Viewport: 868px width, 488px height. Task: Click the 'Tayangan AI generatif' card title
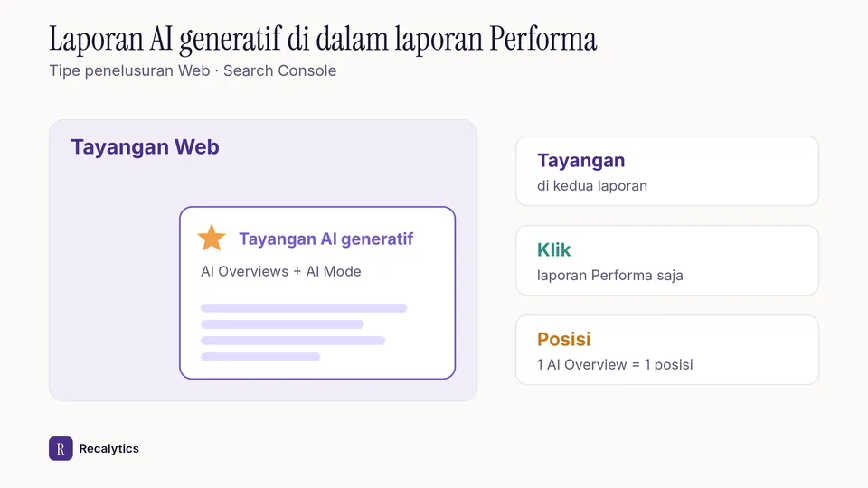[x=326, y=239]
